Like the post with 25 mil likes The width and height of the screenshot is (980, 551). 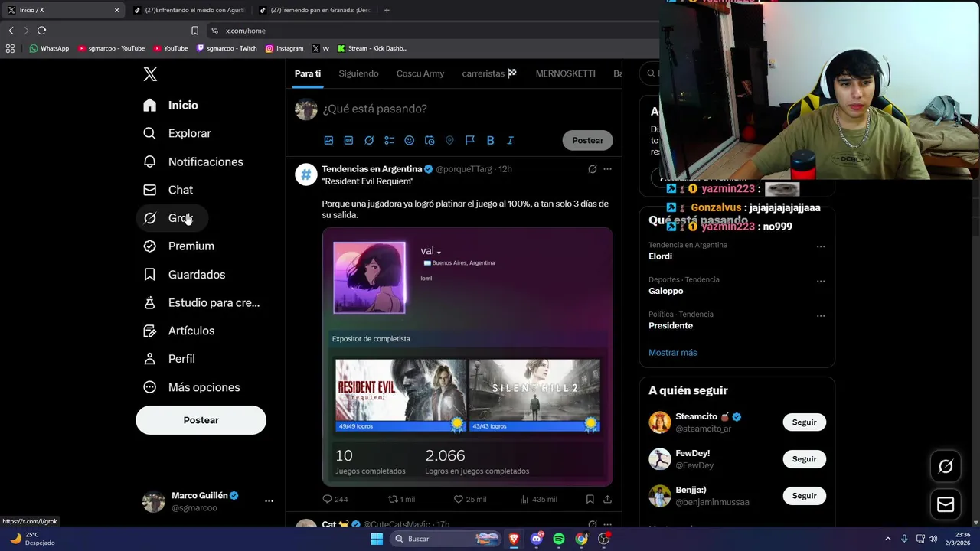(469, 499)
